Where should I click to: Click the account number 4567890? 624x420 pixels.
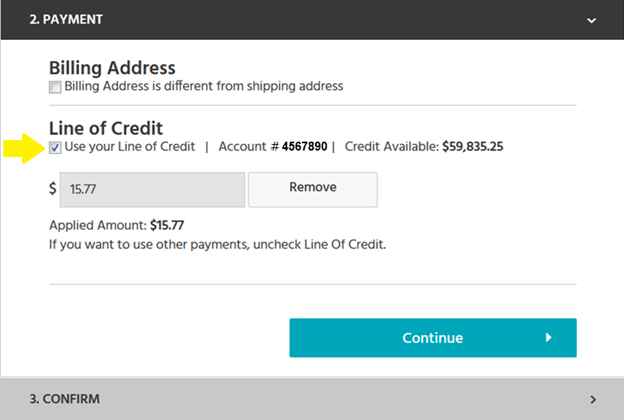tap(304, 147)
